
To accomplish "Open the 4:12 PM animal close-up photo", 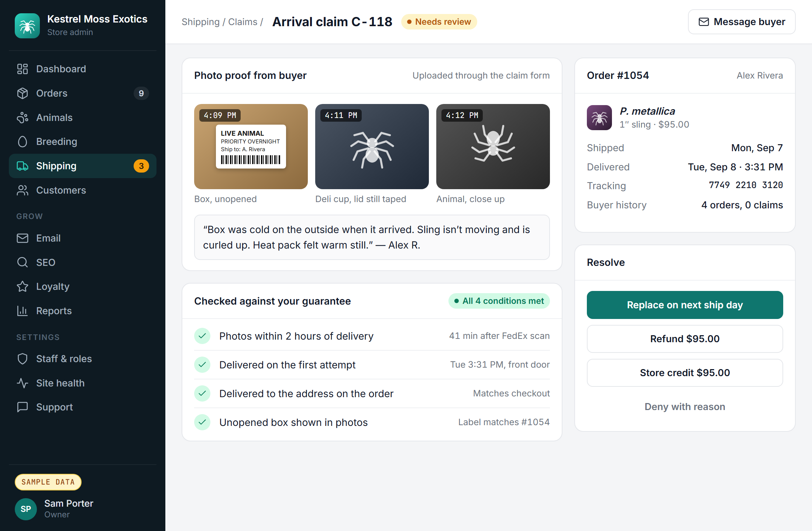I will (x=493, y=146).
